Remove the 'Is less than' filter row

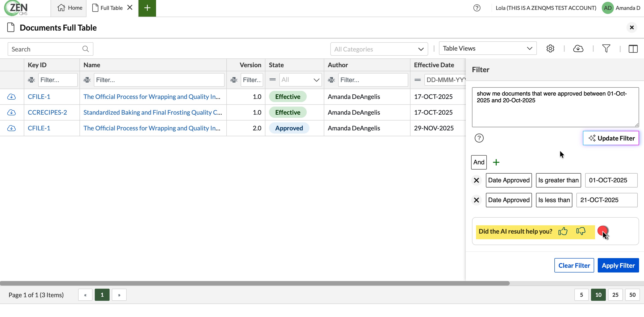point(476,200)
